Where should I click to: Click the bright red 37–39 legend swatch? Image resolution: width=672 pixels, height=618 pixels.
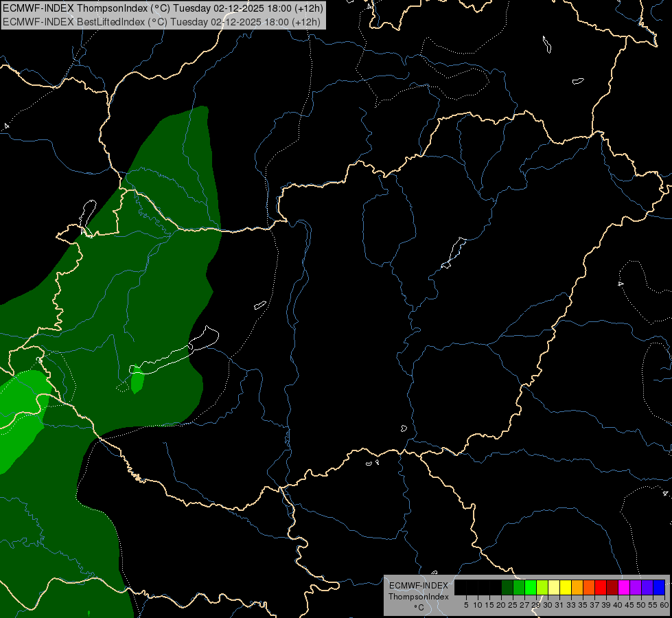pyautogui.click(x=601, y=587)
